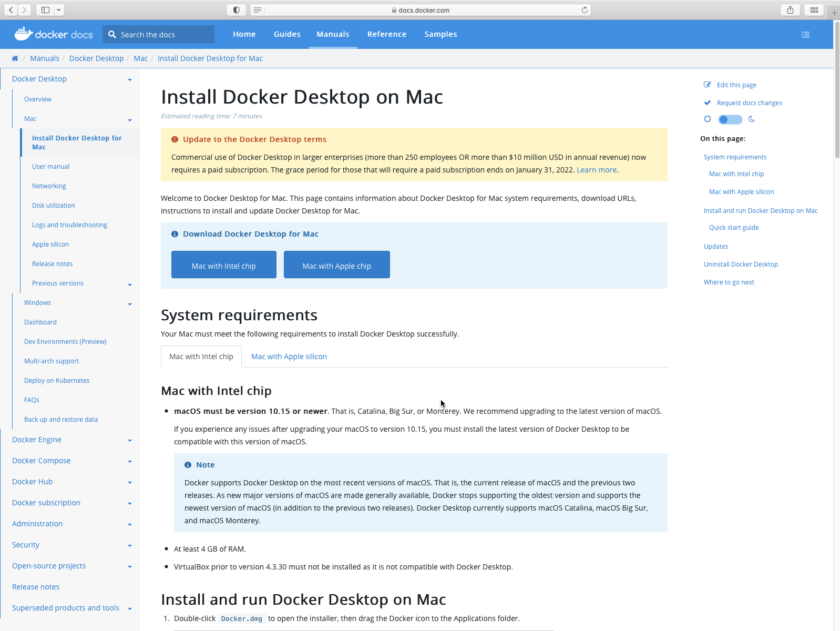Image resolution: width=840 pixels, height=631 pixels.
Task: Expand the Windows sidebar section
Action: [129, 304]
